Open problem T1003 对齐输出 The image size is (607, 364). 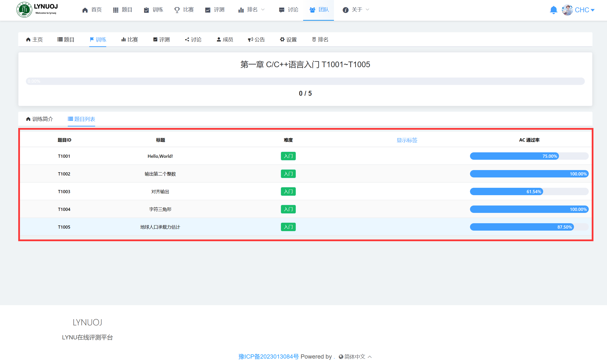click(x=160, y=191)
